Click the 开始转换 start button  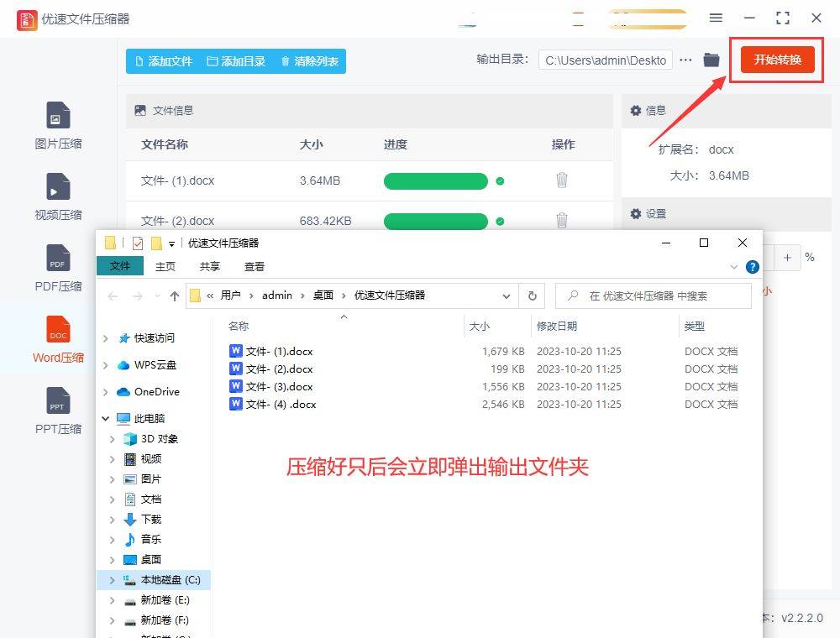[x=777, y=60]
